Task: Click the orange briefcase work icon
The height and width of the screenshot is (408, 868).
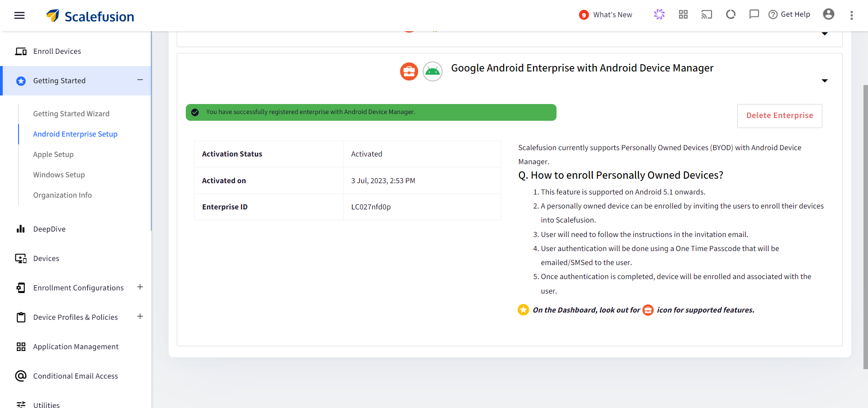Action: tap(409, 71)
